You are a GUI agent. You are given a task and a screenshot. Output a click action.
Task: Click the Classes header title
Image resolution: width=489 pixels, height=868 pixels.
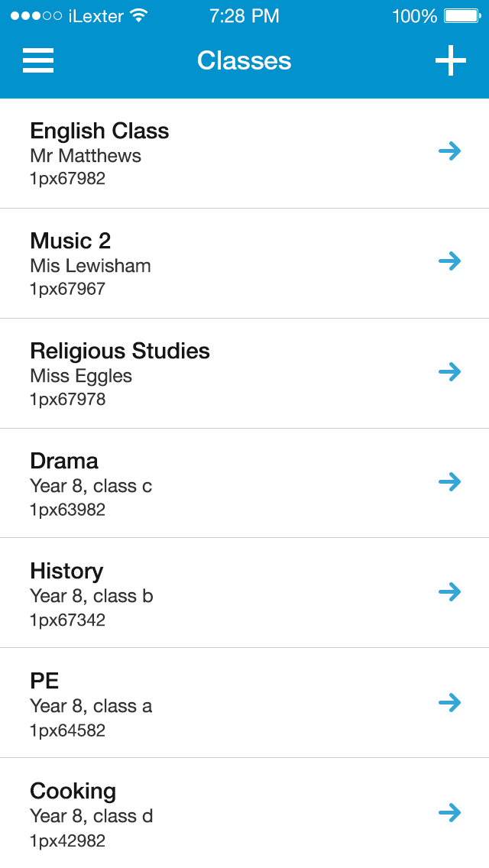coord(244,60)
